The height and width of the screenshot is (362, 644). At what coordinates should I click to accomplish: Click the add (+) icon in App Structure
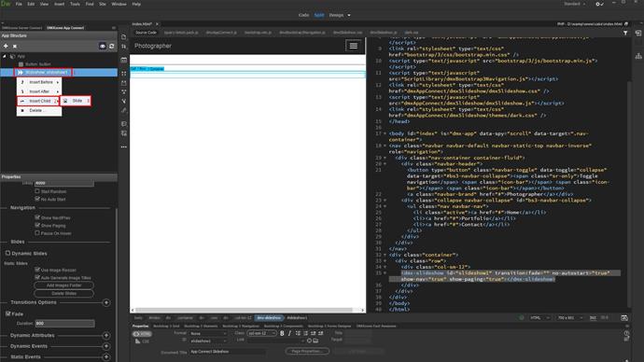pos(6,46)
